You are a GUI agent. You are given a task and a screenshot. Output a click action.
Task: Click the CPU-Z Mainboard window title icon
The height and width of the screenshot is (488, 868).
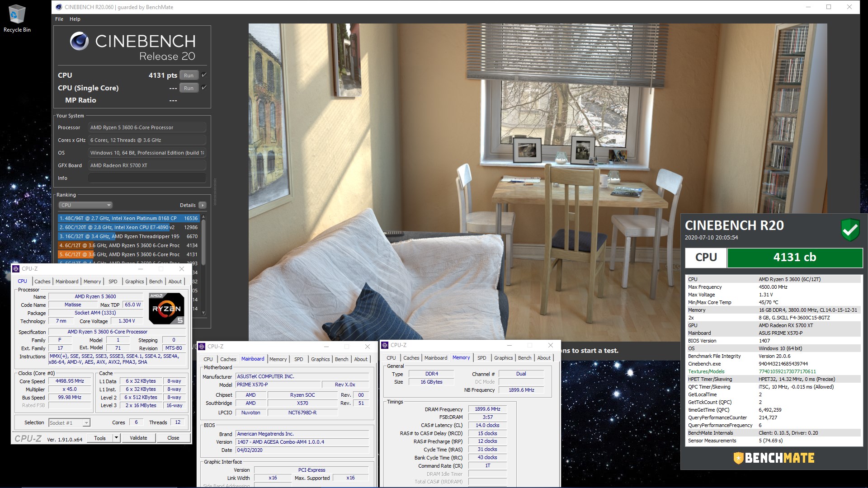tap(202, 347)
